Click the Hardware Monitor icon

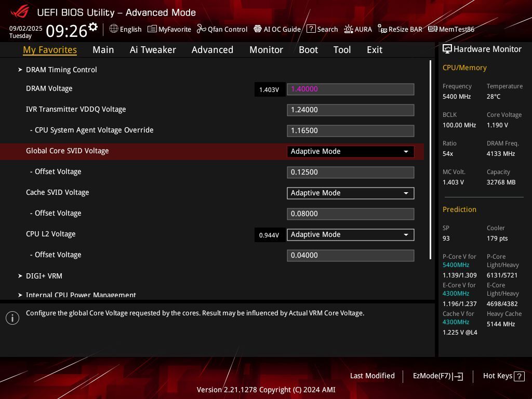pyautogui.click(x=447, y=49)
